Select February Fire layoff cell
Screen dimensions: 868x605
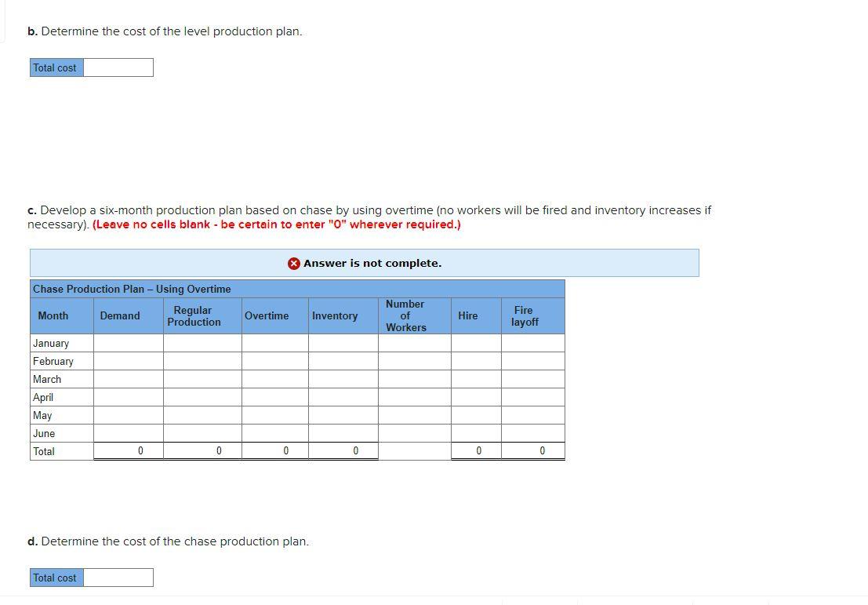(x=533, y=361)
